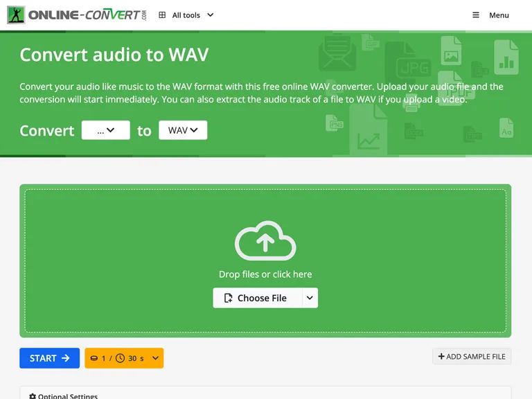The width and height of the screenshot is (532, 399).
Task: Click the clock icon next to 30 s
Action: (120, 358)
